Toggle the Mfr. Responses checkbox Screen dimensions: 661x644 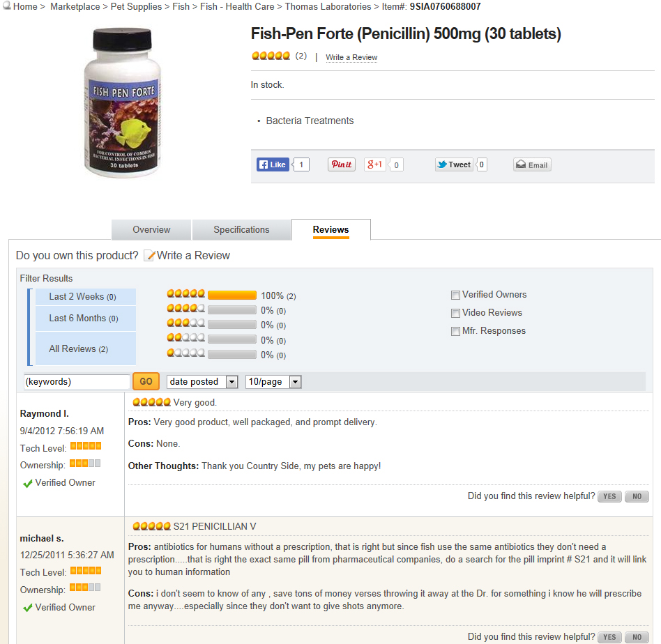(455, 331)
